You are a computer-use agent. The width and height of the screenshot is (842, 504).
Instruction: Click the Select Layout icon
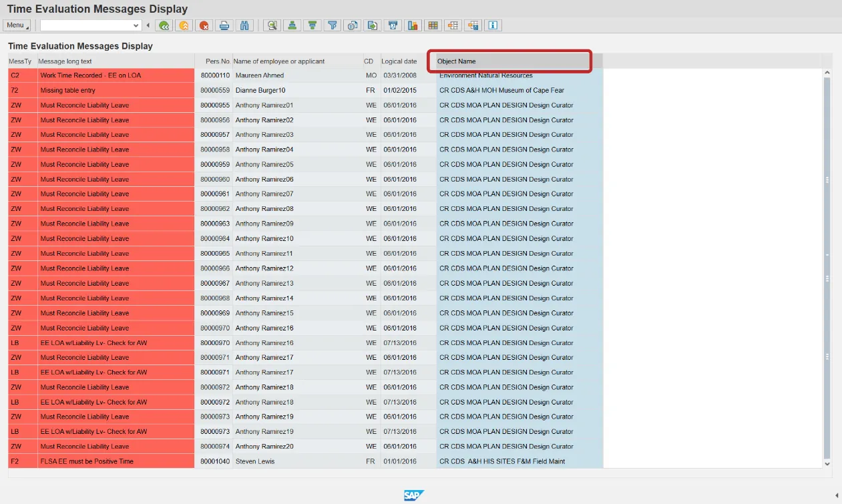pyautogui.click(x=453, y=25)
